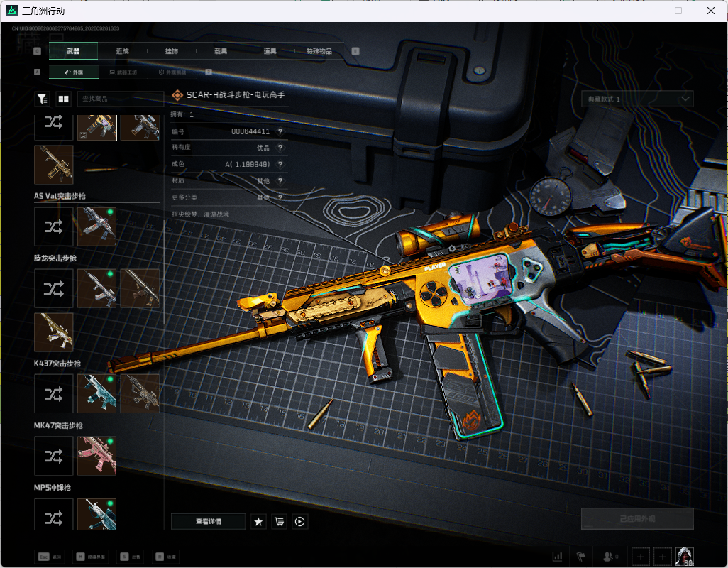
Task: Click the 查看详情 button
Action: (x=209, y=522)
